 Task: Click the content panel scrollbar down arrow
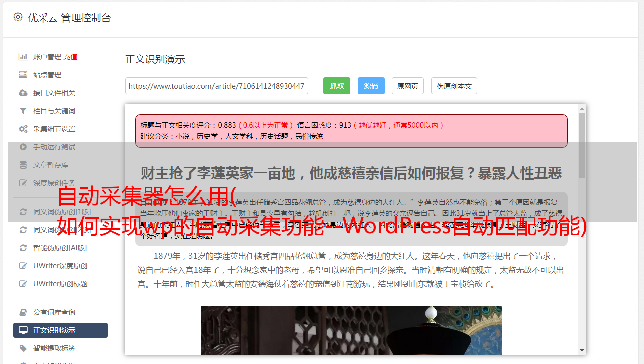[582, 350]
